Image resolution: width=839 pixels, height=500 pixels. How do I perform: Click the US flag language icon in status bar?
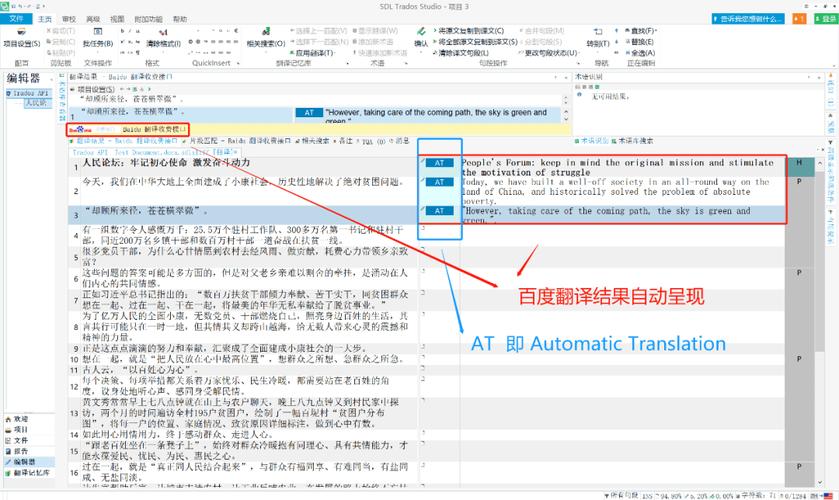pos(828,496)
